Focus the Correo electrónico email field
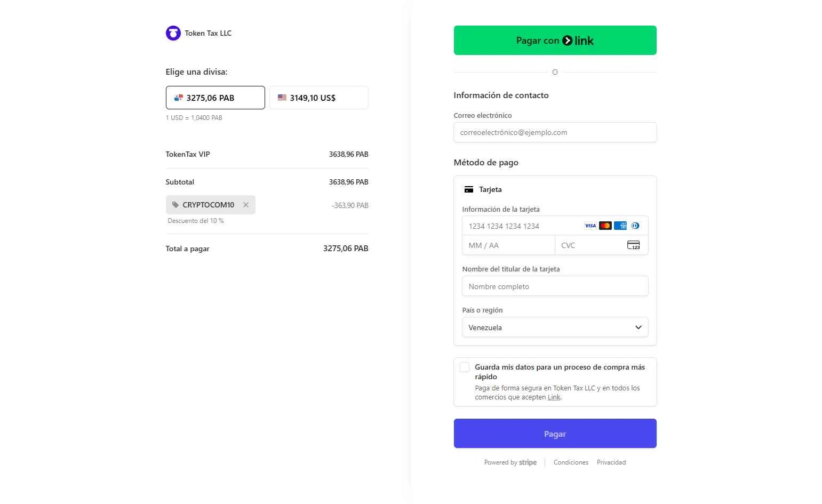This screenshot has width=822, height=504. [555, 132]
